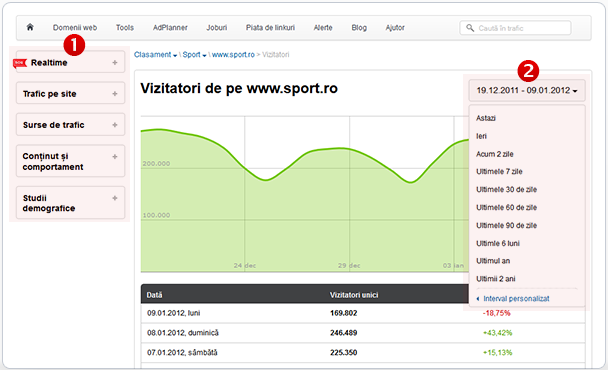608x370 pixels.
Task: Select Ultimele 60 de zile
Action: pos(506,207)
